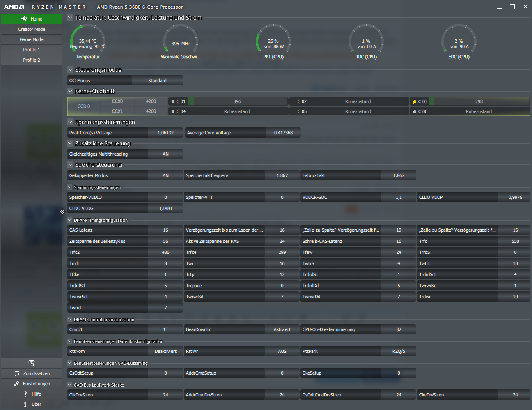Screen dimensions: 532x410
Task: Collapse the DRAM-Timingkonfiguration subsection
Action: point(70,220)
